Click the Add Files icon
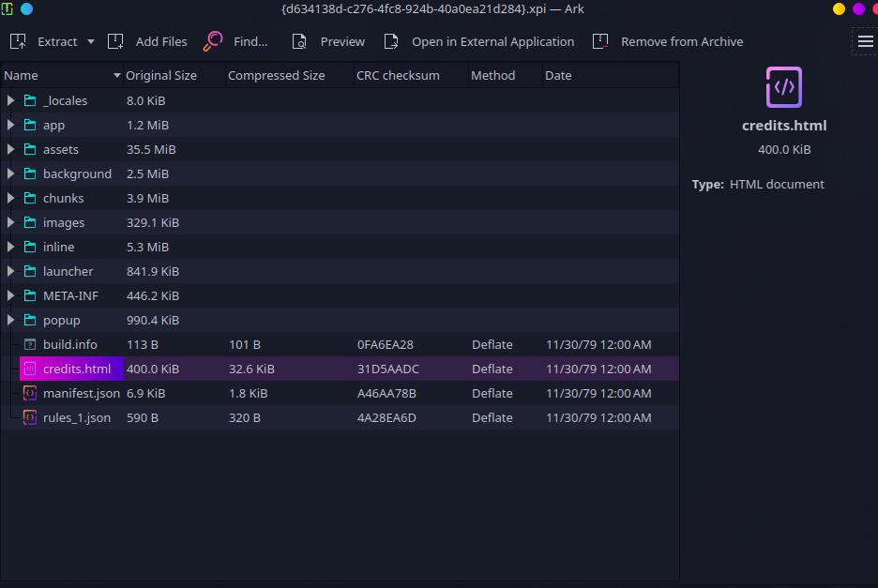Image resolution: width=878 pixels, height=588 pixels. pyautogui.click(x=116, y=41)
